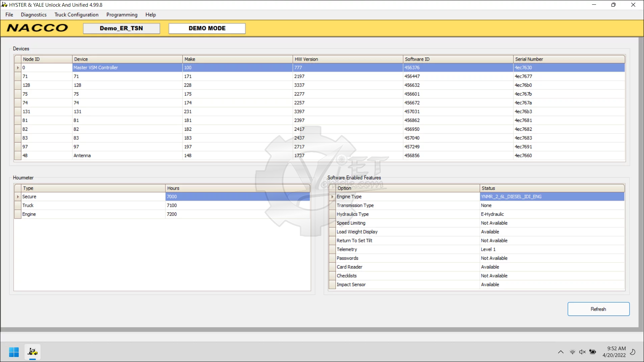Select the Telemetry option

[408, 249]
